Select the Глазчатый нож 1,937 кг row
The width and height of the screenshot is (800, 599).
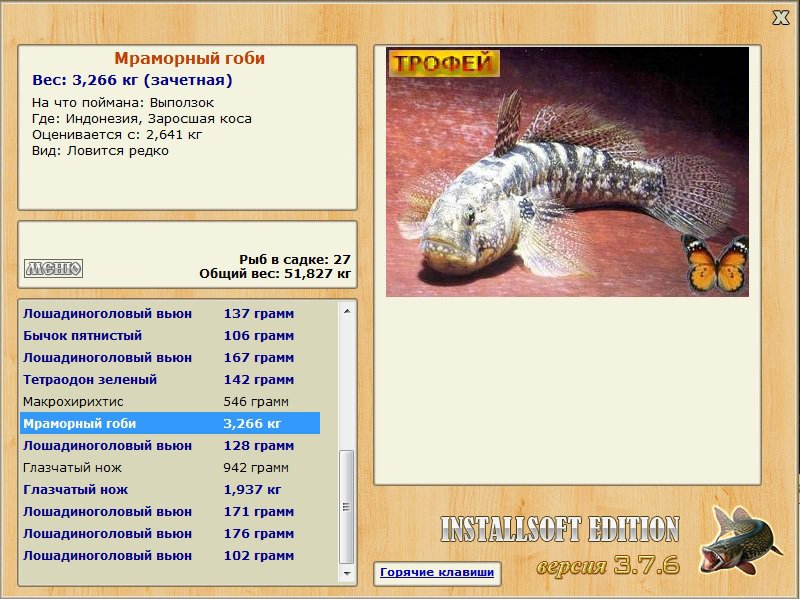click(x=170, y=489)
